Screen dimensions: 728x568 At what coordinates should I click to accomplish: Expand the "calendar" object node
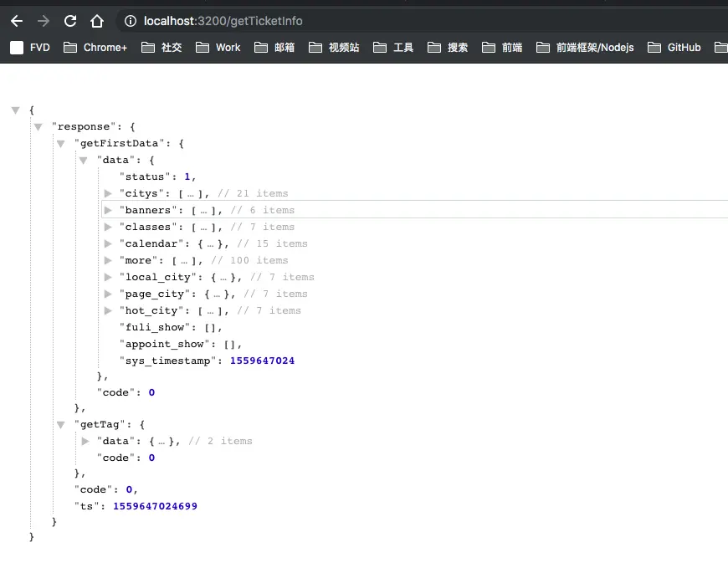(108, 243)
